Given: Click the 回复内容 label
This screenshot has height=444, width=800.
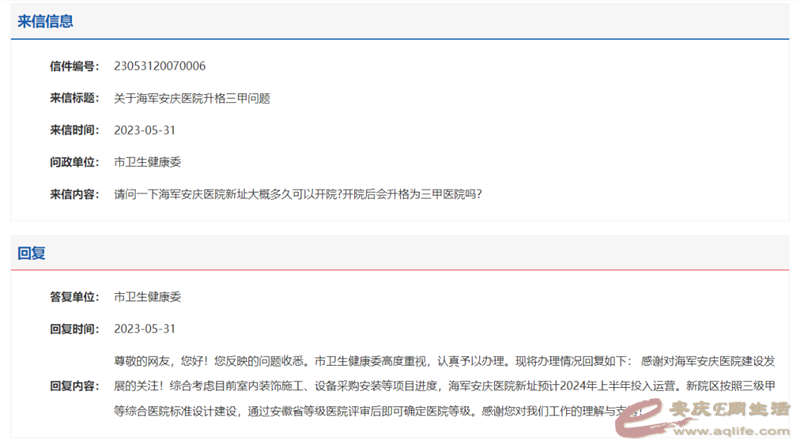Looking at the screenshot, I should pyautogui.click(x=74, y=385).
